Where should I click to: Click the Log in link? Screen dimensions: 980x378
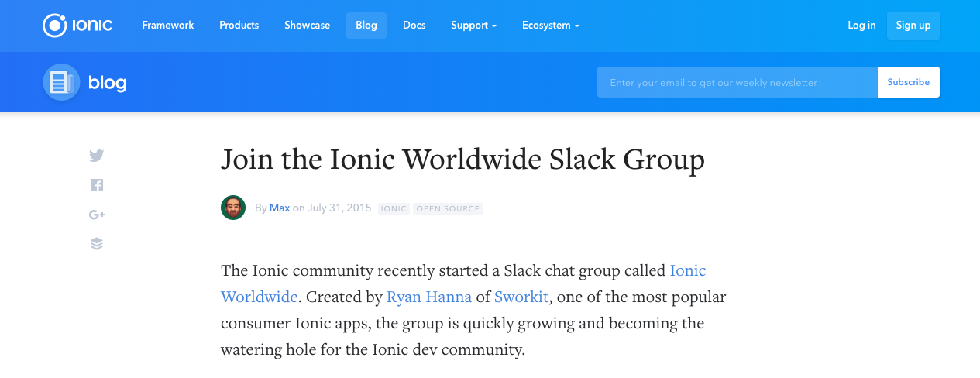(x=861, y=26)
